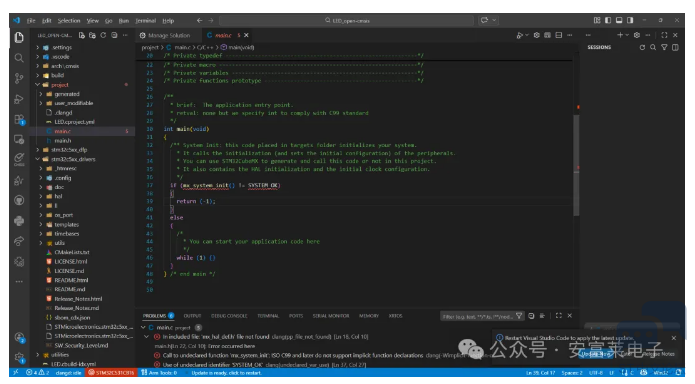The width and height of the screenshot is (695, 384).
Task: Open the command center dropdown chevron
Action: pos(494,20)
